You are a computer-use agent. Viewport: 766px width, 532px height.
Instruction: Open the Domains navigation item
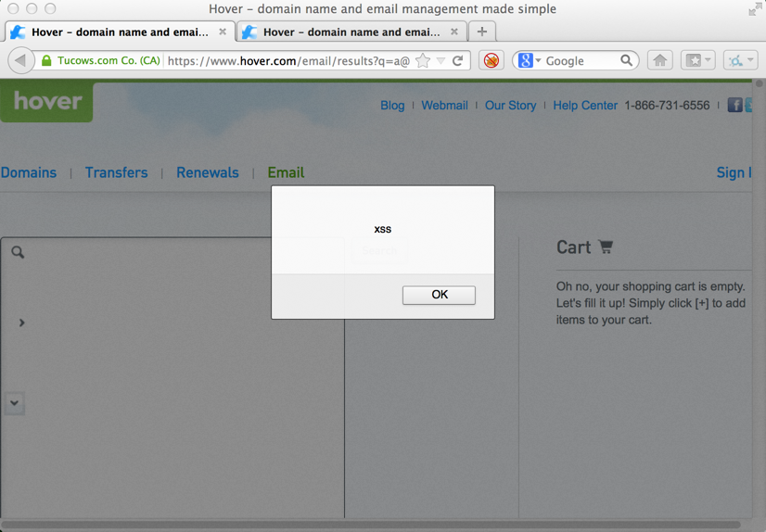pyautogui.click(x=29, y=172)
